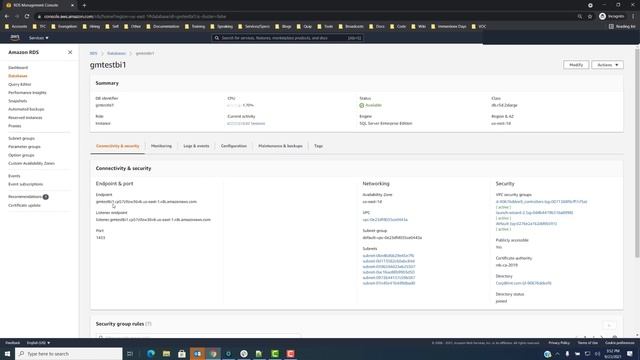Click the AWS logo in the console header

tap(15, 38)
